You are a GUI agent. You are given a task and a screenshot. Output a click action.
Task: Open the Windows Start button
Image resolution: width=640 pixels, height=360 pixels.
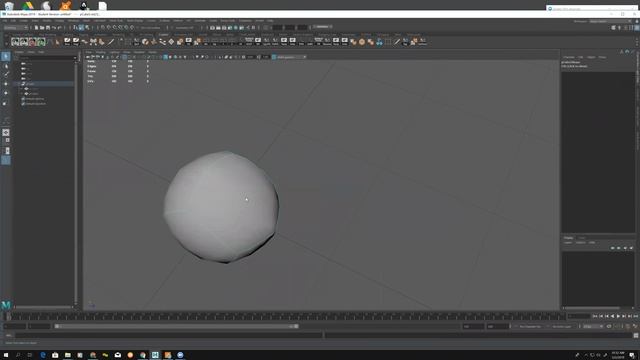[x=6, y=355]
